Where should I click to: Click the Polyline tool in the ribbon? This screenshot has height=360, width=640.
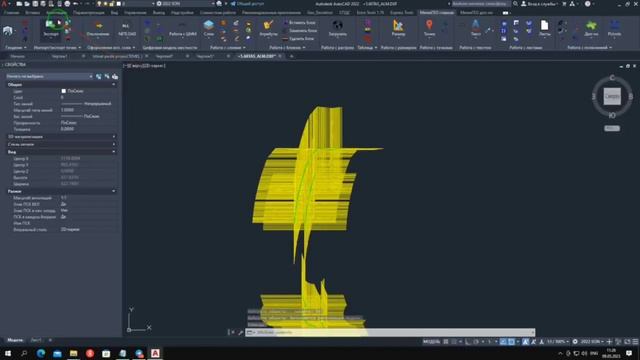click(614, 28)
